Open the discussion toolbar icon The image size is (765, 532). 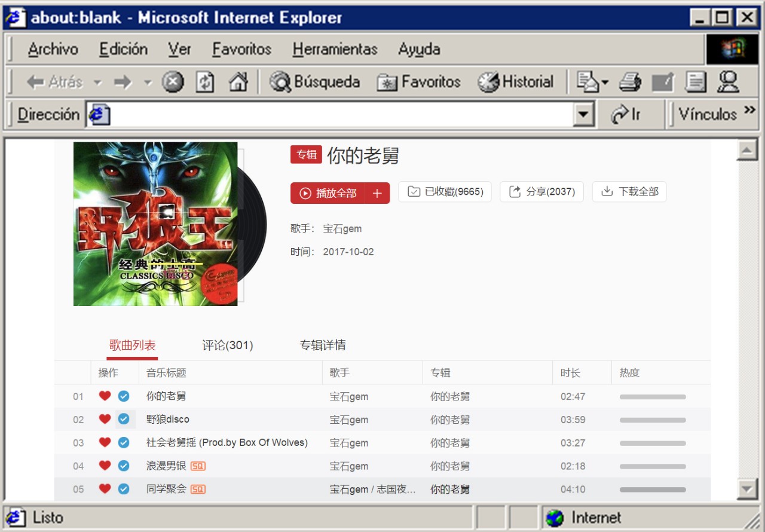696,82
